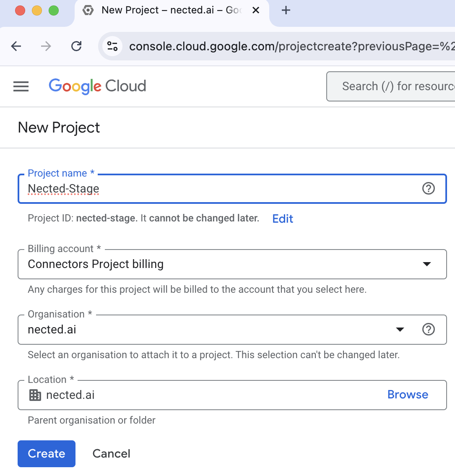Image resolution: width=455 pixels, height=476 pixels.
Task: Expand the Billing account dropdown
Action: (x=426, y=264)
